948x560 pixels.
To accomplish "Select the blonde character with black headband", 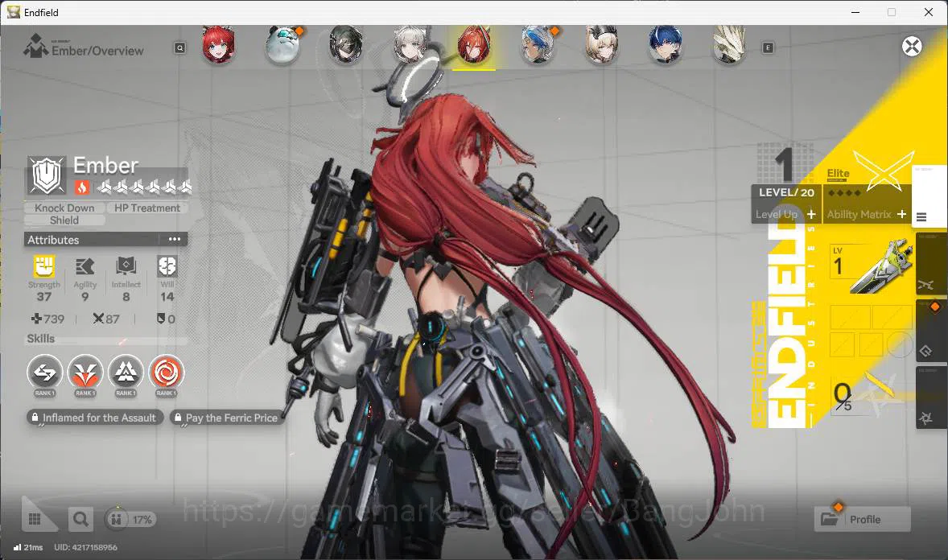I will (x=602, y=45).
